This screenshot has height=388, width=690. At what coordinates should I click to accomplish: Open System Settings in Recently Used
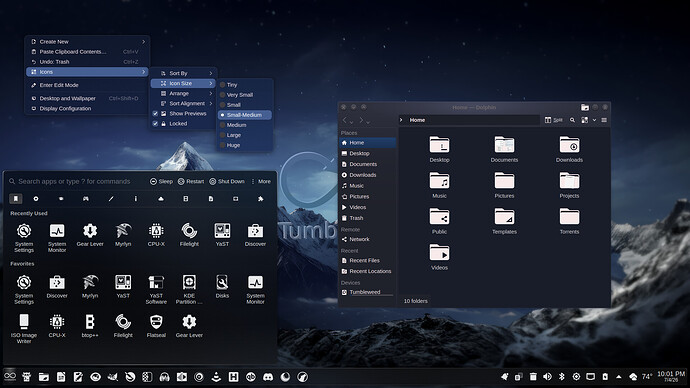click(x=24, y=238)
